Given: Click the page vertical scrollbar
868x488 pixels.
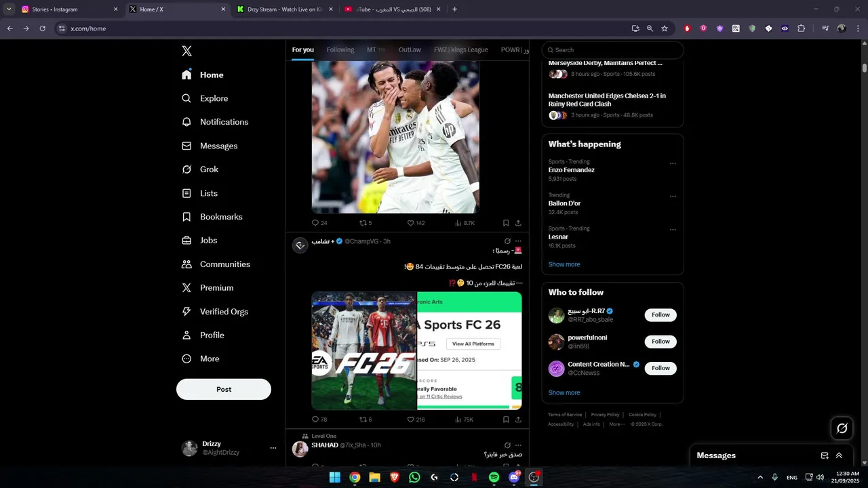Looking at the screenshot, I should (865, 68).
